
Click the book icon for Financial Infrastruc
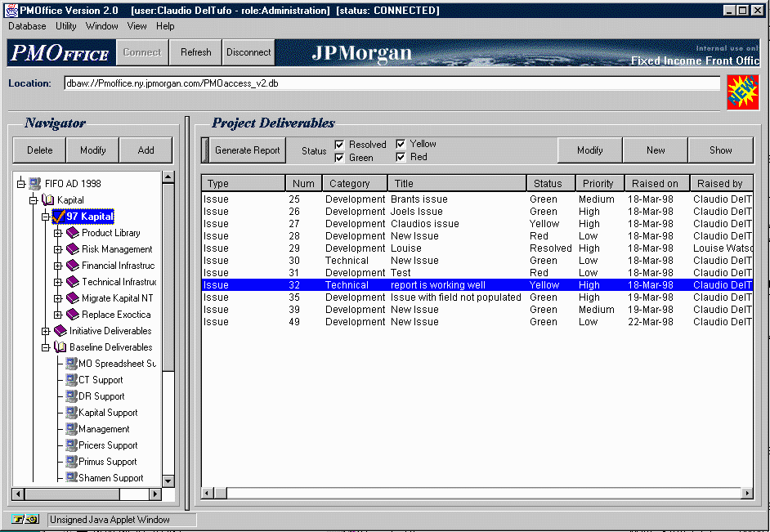72,265
